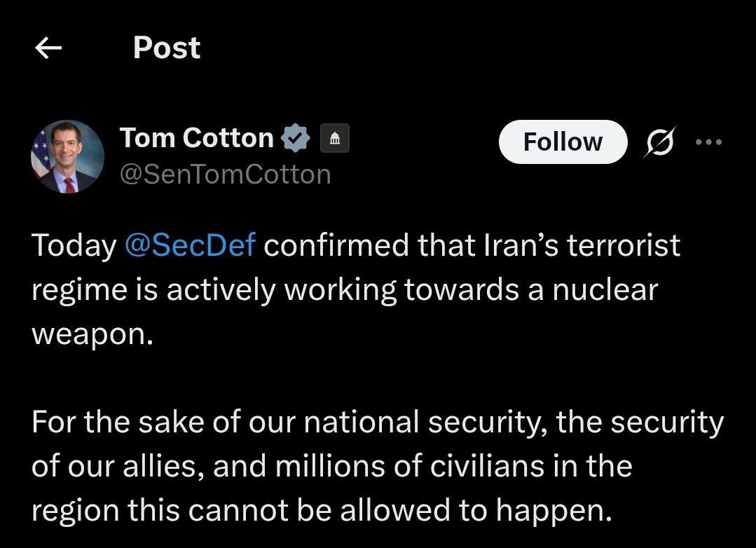Click the word Today in the post
Viewport: 756px width, 548px height.
(74, 246)
